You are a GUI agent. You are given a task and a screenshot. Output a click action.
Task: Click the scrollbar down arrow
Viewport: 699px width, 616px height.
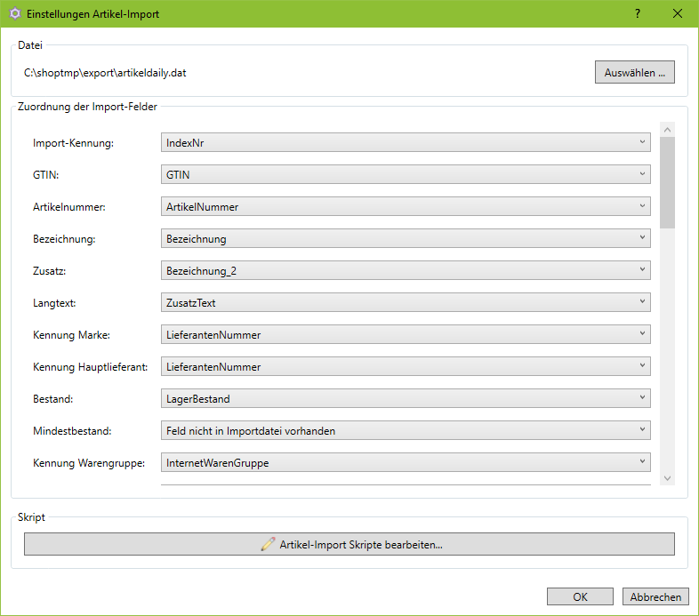[x=667, y=478]
